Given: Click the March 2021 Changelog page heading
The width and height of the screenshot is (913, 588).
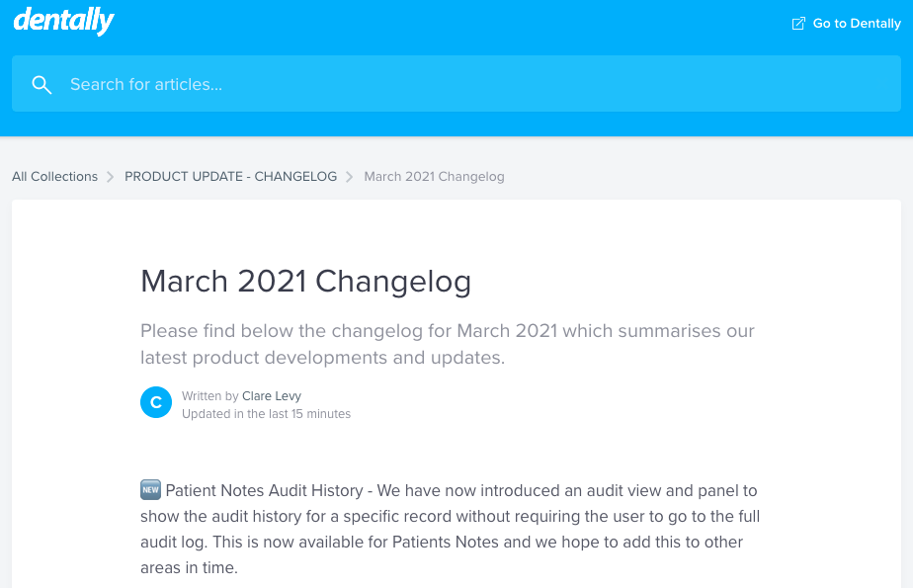Looking at the screenshot, I should pos(305,282).
